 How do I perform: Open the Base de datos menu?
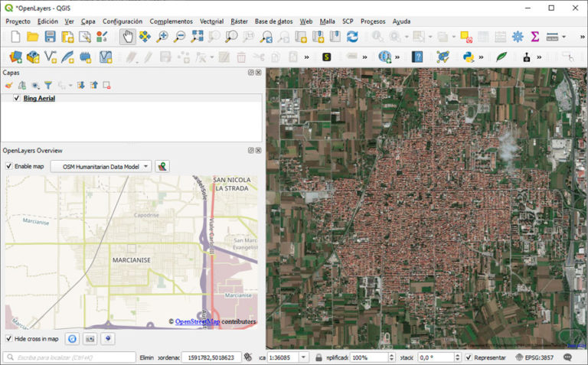click(273, 21)
